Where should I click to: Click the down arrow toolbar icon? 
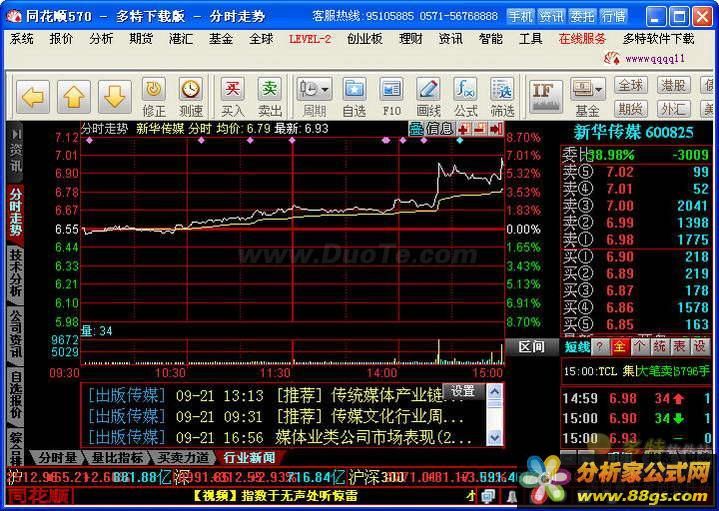(114, 97)
